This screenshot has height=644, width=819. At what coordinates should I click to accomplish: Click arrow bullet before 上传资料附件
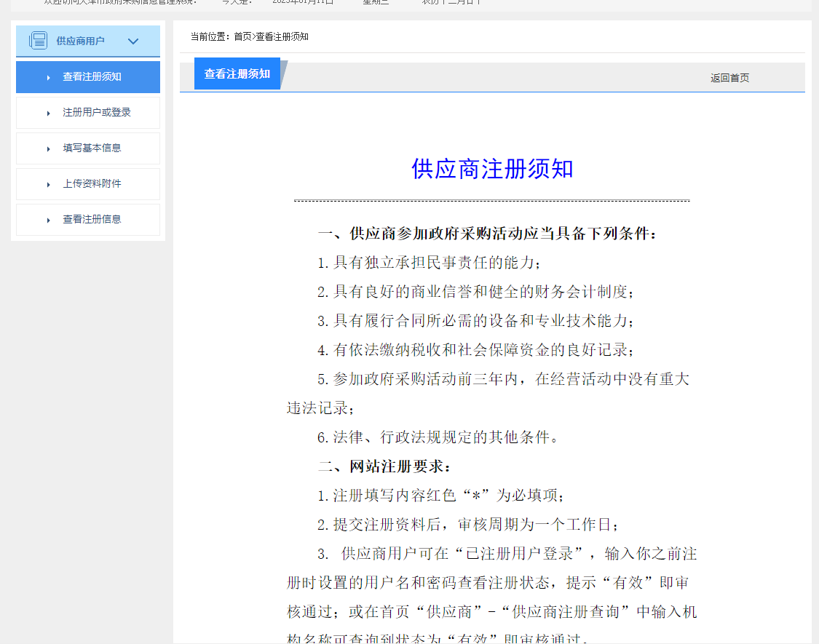(x=48, y=185)
